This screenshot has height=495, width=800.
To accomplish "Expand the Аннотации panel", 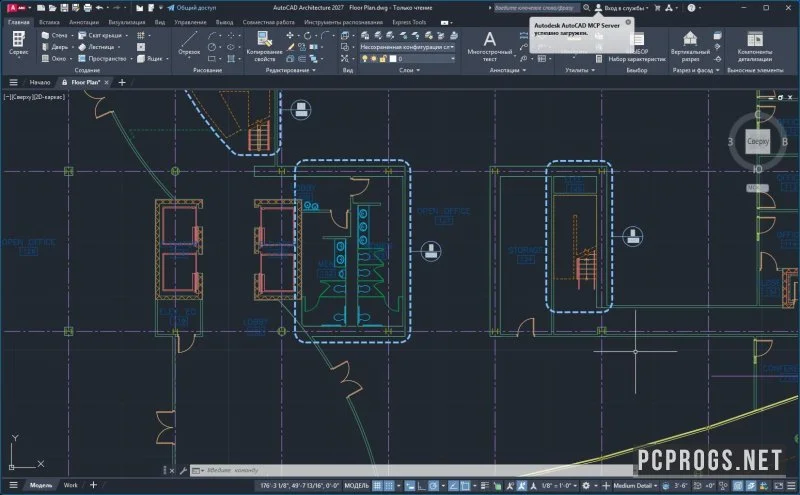I will pyautogui.click(x=508, y=70).
